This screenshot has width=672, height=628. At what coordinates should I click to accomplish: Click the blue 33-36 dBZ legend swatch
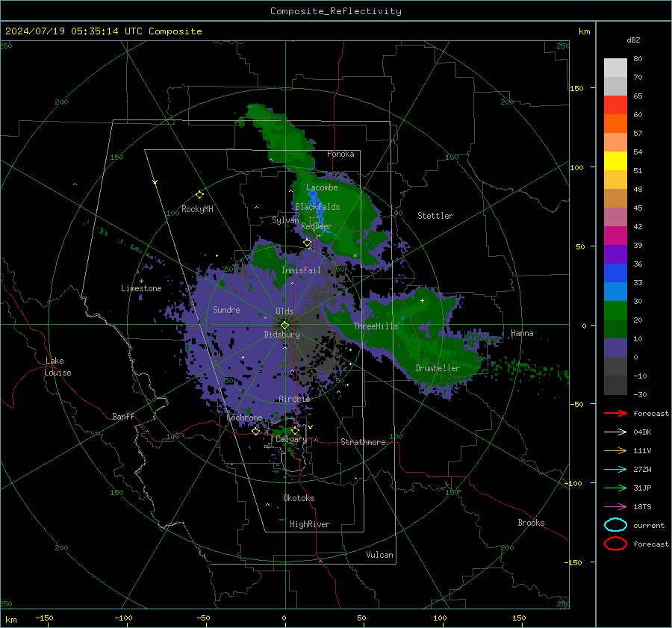coord(615,273)
